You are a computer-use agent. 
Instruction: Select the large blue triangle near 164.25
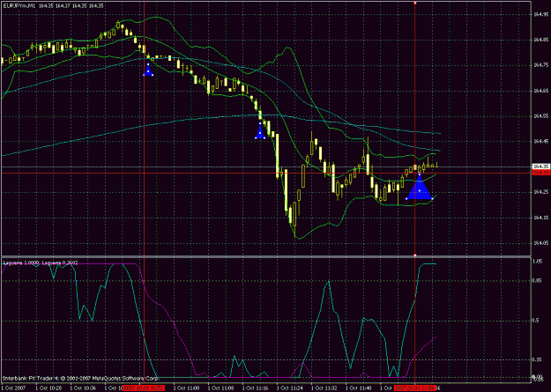tap(420, 188)
